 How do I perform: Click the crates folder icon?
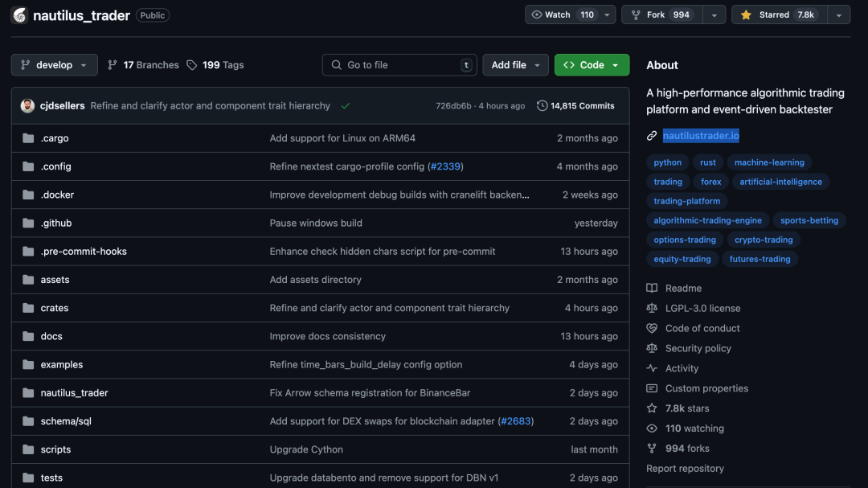click(28, 307)
